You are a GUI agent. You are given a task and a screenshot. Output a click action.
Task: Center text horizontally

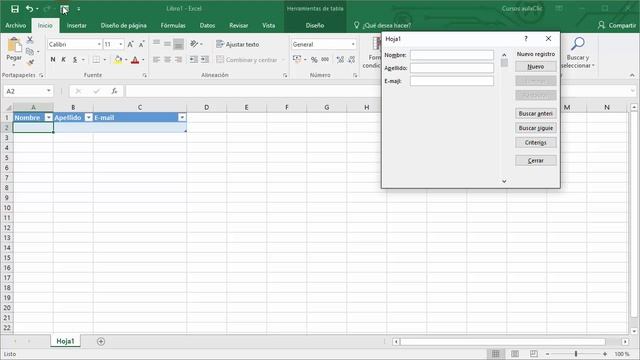167,60
